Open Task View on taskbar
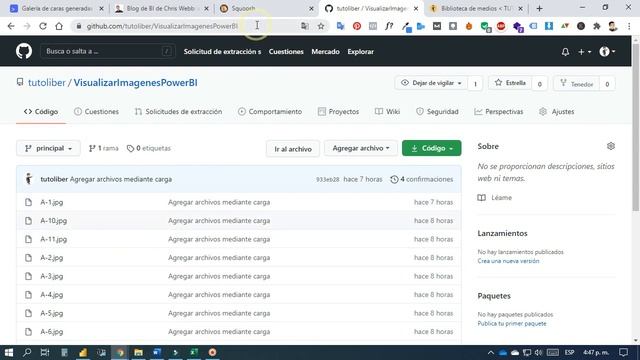This screenshot has width=640, height=360. 45,352
